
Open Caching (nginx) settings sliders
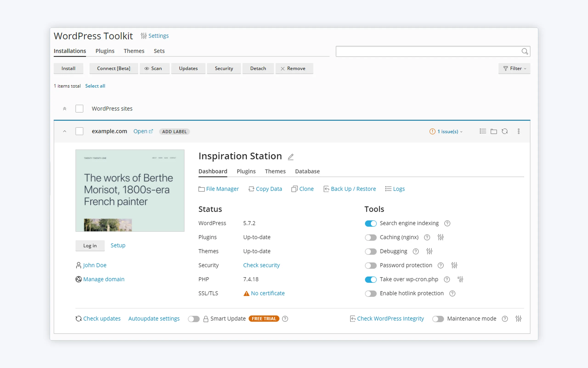[441, 237]
